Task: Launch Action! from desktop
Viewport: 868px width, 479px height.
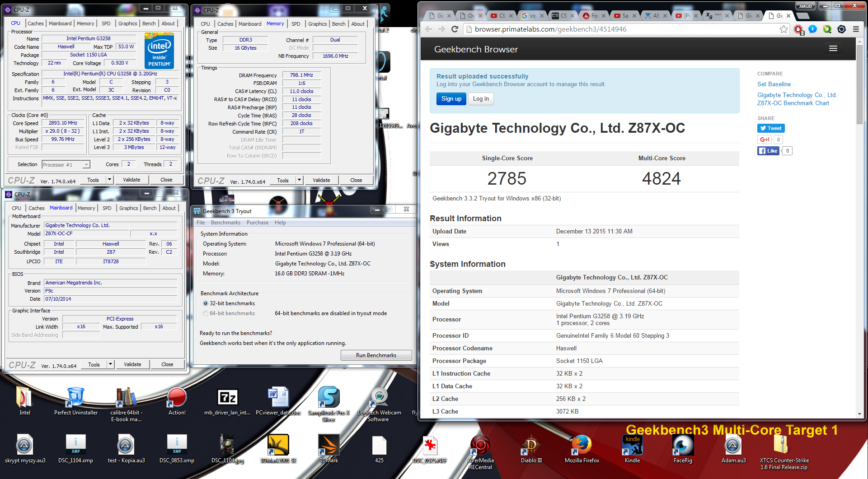Action: coord(177,401)
